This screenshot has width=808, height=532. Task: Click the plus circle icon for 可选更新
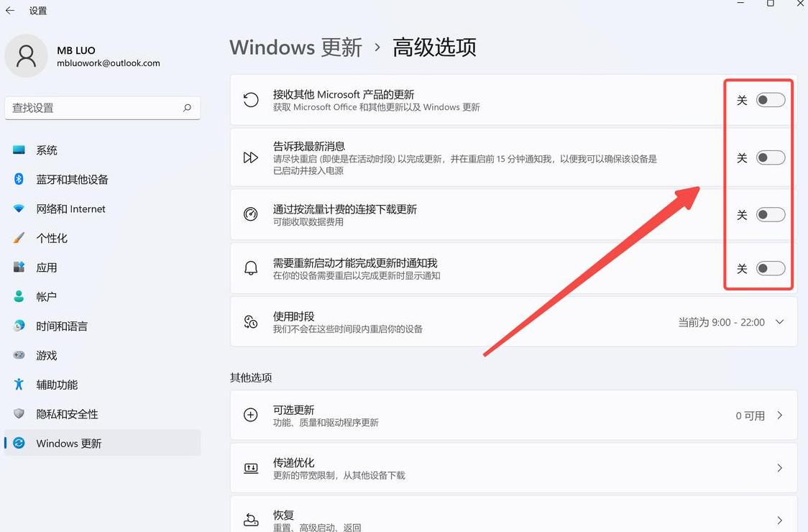[x=251, y=415]
